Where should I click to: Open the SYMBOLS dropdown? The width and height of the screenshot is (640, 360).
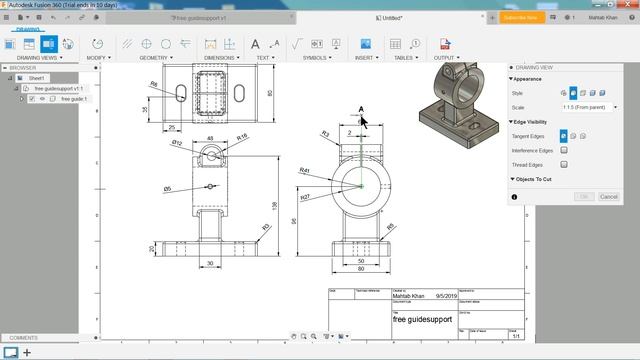(317, 58)
